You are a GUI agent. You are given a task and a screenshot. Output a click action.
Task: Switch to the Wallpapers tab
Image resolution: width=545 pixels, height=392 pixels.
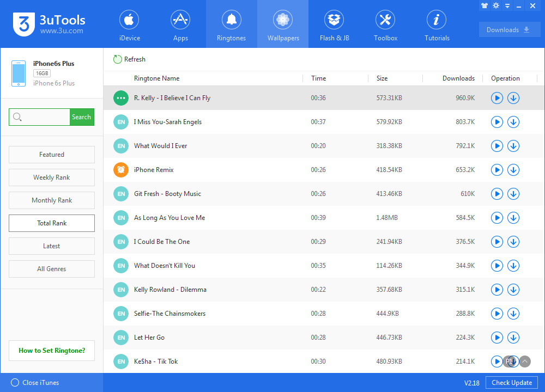tap(283, 24)
